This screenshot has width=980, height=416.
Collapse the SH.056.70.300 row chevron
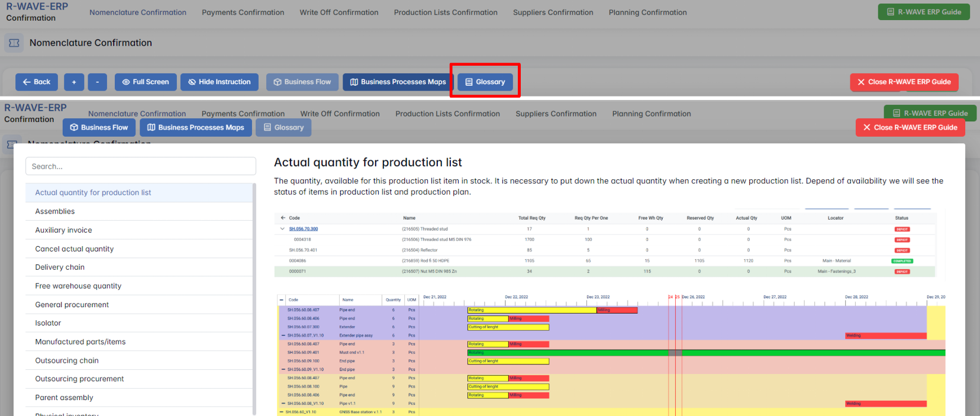click(282, 229)
